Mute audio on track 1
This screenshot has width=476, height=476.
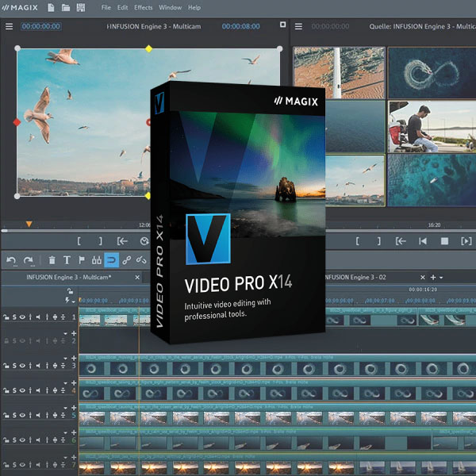point(38,317)
